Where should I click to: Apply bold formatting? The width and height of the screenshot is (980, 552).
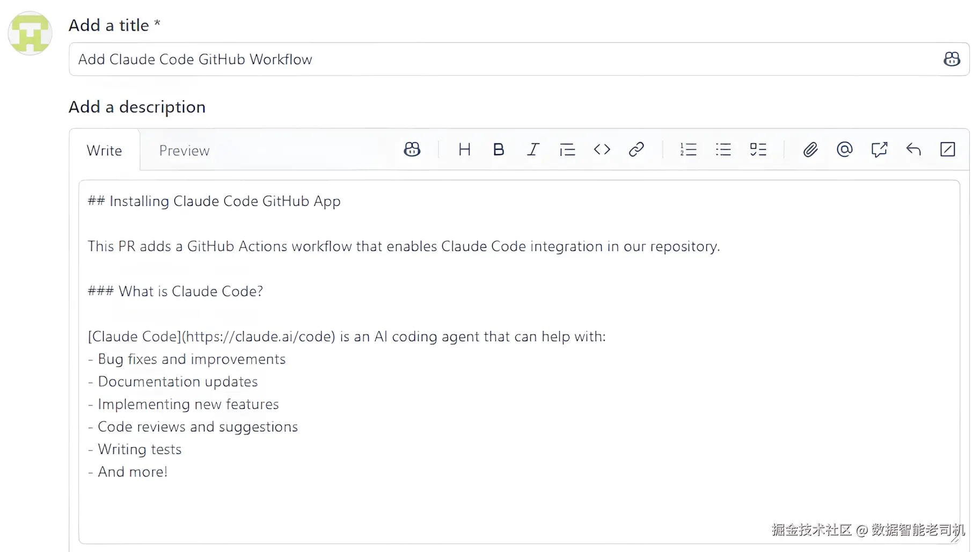click(x=499, y=149)
